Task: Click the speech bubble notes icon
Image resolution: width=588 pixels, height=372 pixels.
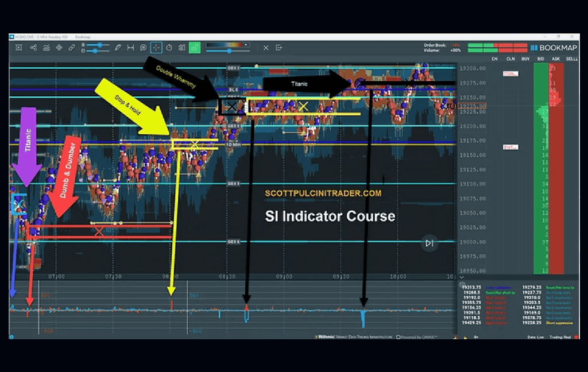Action: 143,48
